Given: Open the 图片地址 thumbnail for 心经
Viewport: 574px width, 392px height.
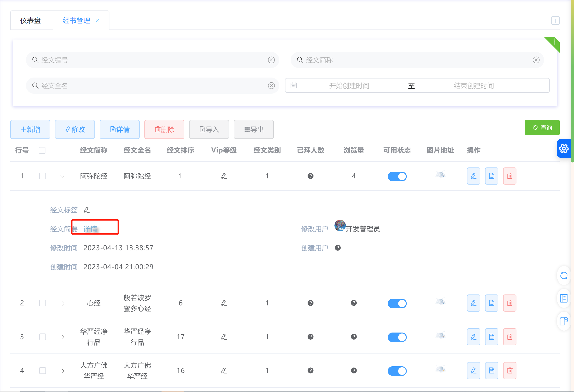Looking at the screenshot, I should click(440, 301).
